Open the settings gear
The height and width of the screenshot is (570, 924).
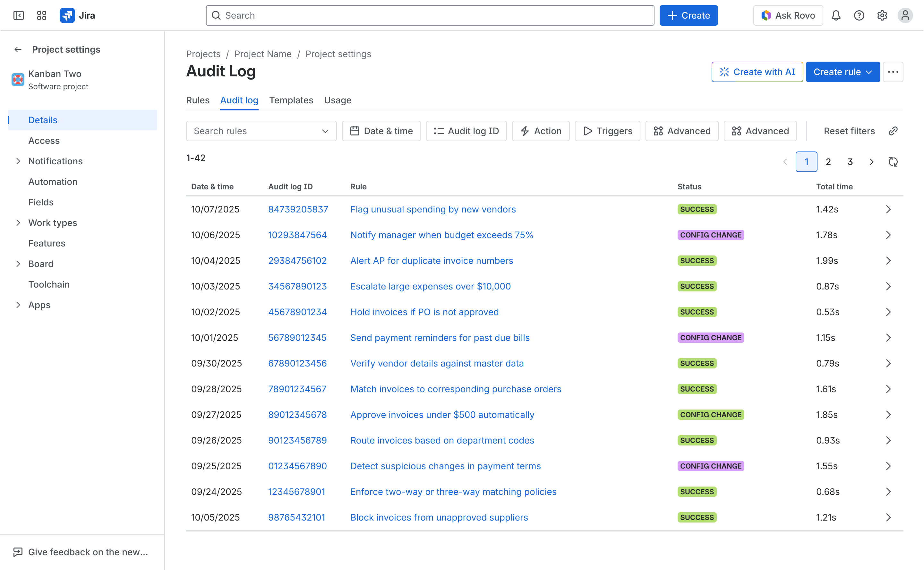882,15
